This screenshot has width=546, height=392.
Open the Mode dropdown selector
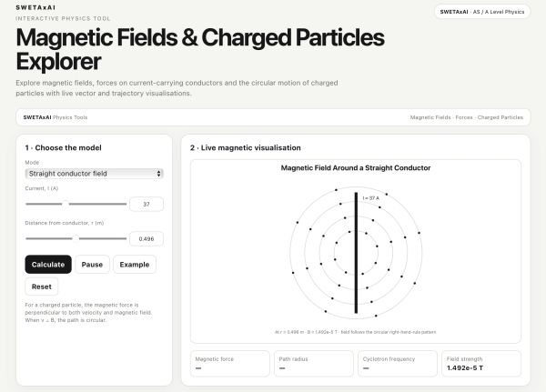(x=94, y=174)
